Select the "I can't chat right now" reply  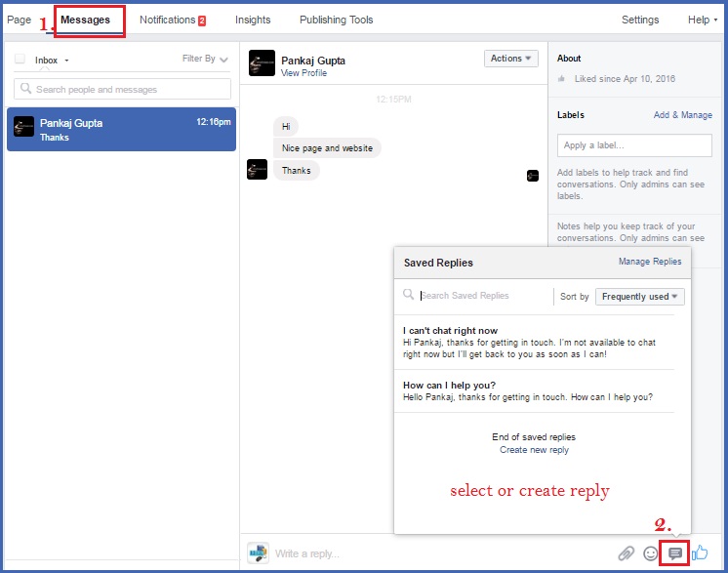click(534, 343)
